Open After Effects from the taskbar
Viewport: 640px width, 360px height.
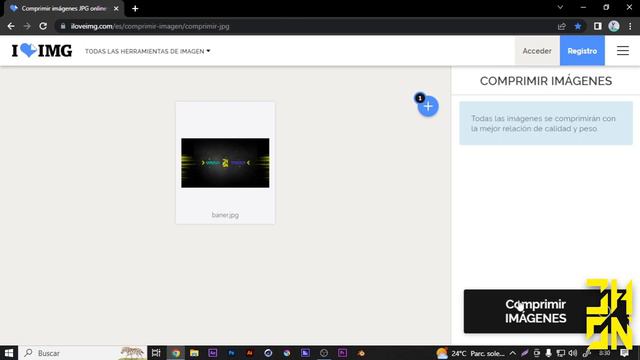pos(213,353)
